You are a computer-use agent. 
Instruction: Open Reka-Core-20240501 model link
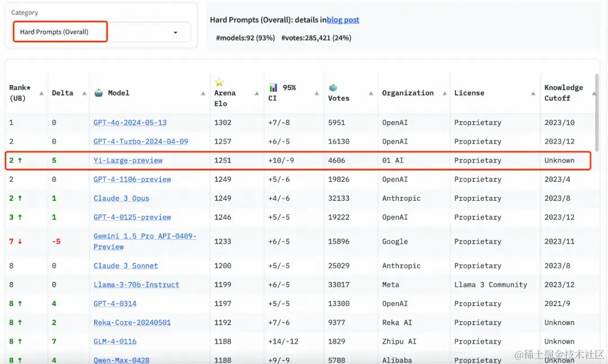[x=132, y=323]
